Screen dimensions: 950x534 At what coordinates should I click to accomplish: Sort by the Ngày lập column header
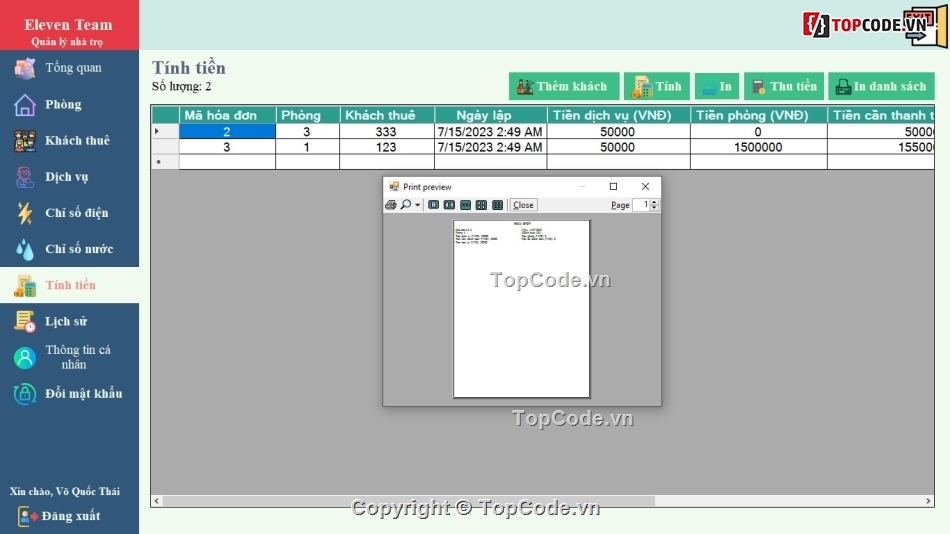coord(490,115)
